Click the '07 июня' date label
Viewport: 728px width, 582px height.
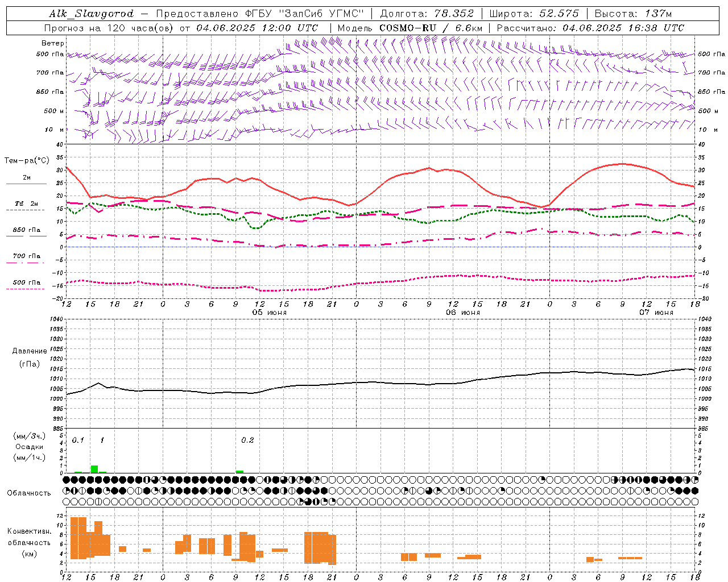tap(656, 313)
